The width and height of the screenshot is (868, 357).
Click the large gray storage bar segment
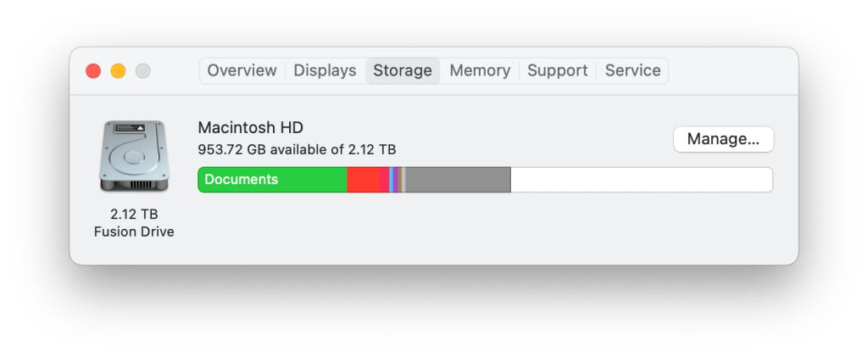click(458, 180)
